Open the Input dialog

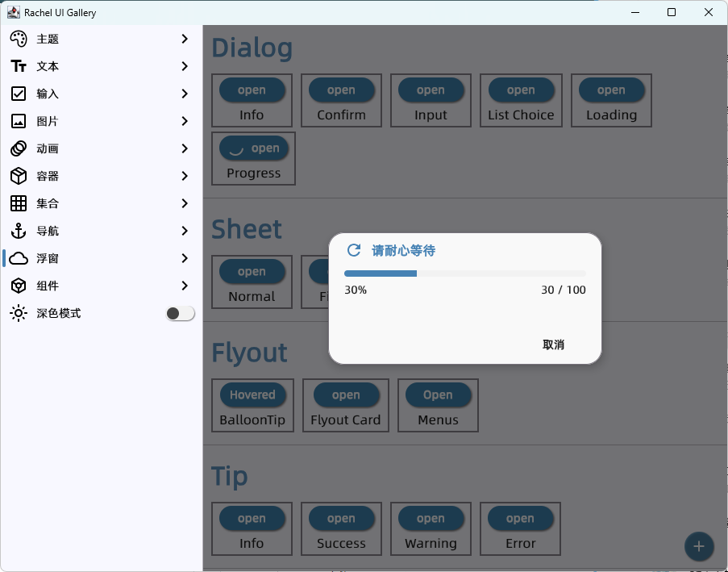click(431, 90)
